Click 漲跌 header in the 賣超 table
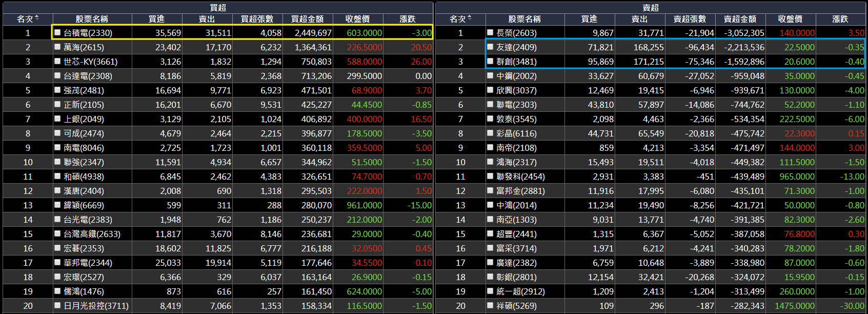This screenshot has height=314, width=868. [840, 19]
